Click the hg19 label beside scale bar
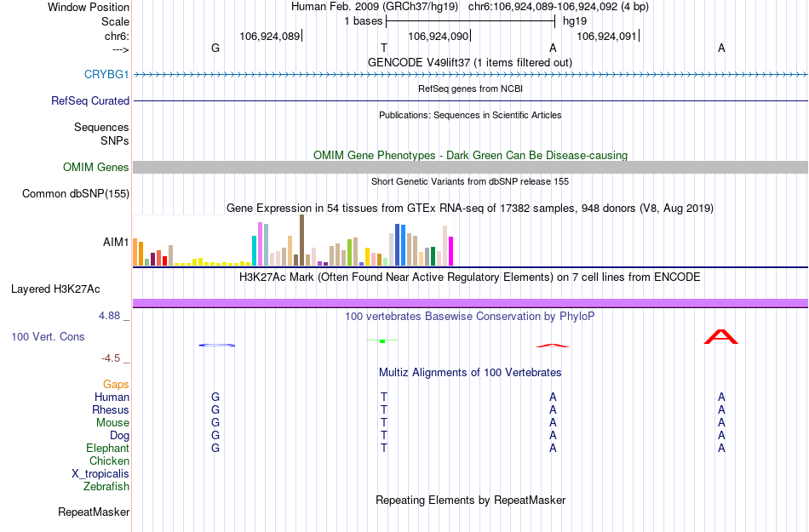The image size is (809, 532). click(x=574, y=21)
